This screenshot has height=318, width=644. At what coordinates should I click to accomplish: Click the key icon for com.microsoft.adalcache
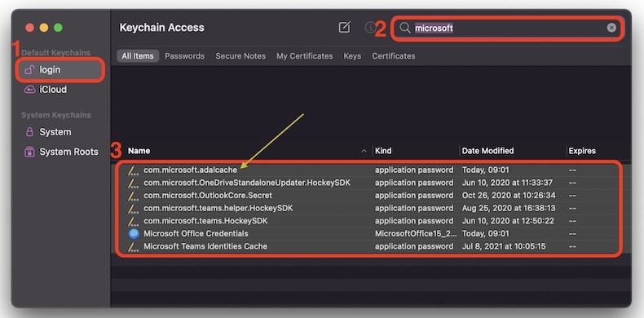pyautogui.click(x=133, y=170)
